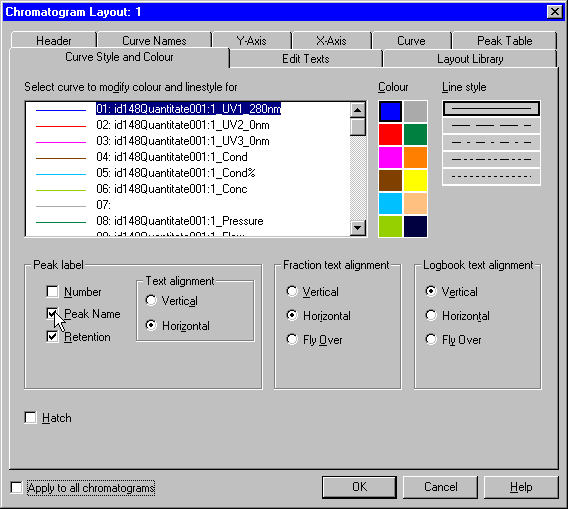Pick the orange colour swatch
This screenshot has width=568, height=509.
tap(415, 157)
